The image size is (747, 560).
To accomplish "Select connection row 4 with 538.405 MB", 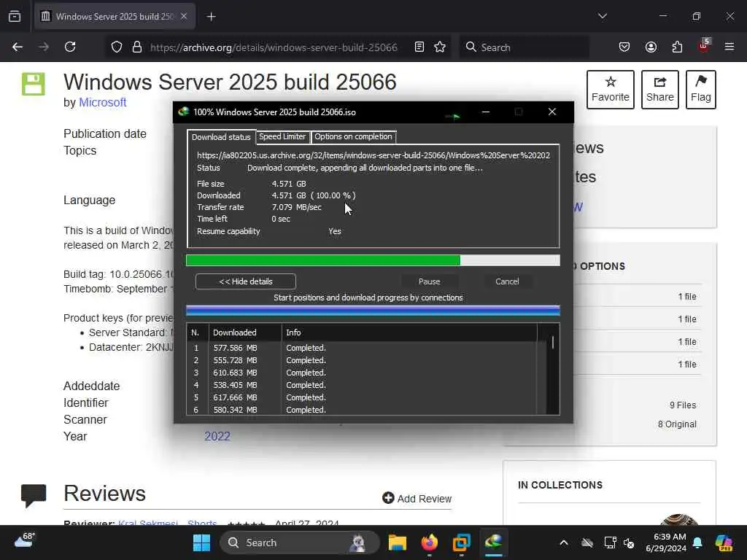I will pos(362,385).
